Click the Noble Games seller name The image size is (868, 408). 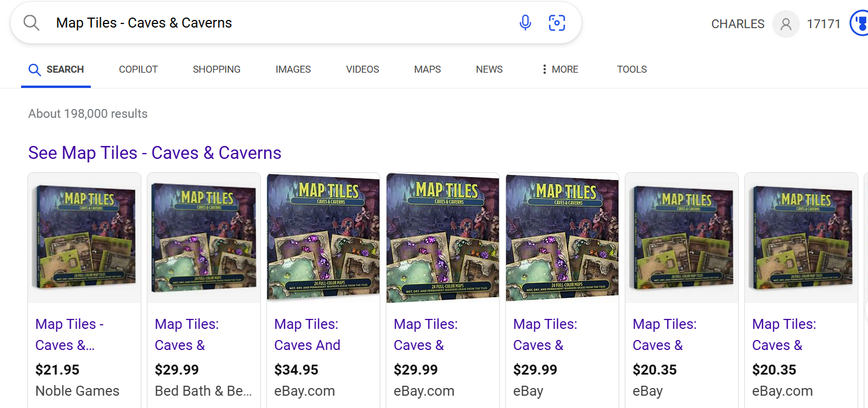coord(77,391)
